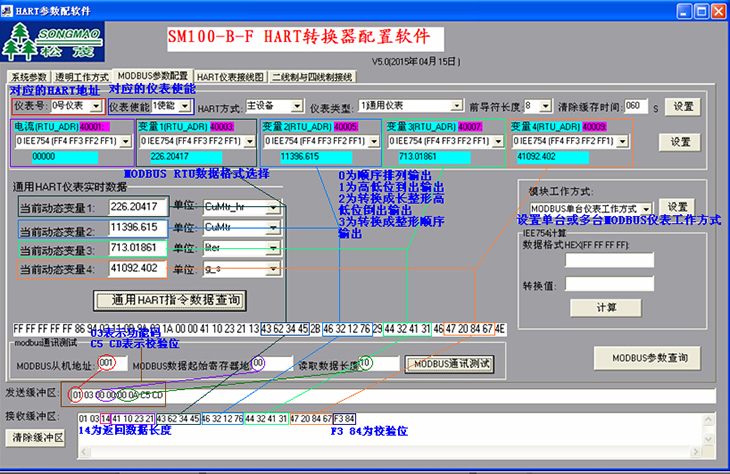This screenshot has width=730, height=474.
Task: Expand the 仪表号 dropdown
Action: pyautogui.click(x=96, y=106)
